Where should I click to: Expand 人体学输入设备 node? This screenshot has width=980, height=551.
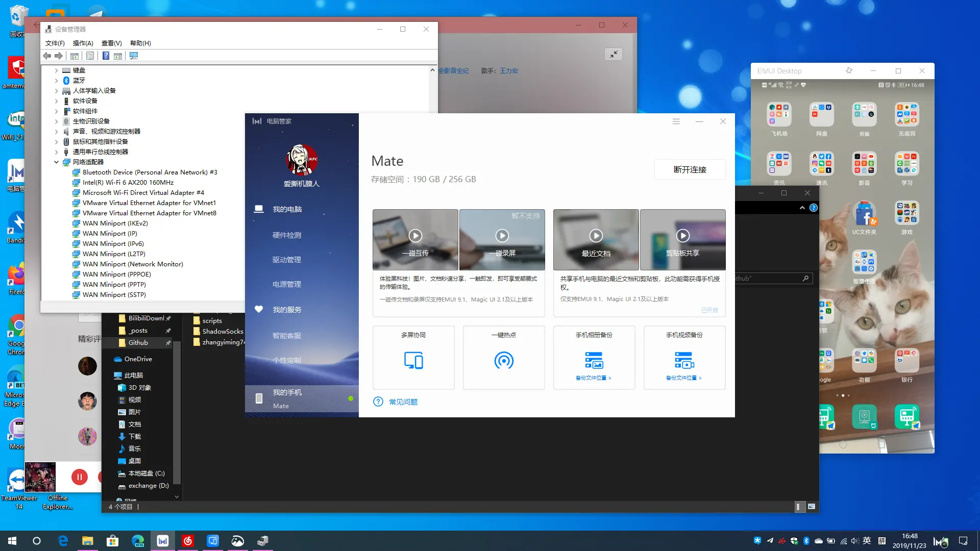tap(56, 91)
